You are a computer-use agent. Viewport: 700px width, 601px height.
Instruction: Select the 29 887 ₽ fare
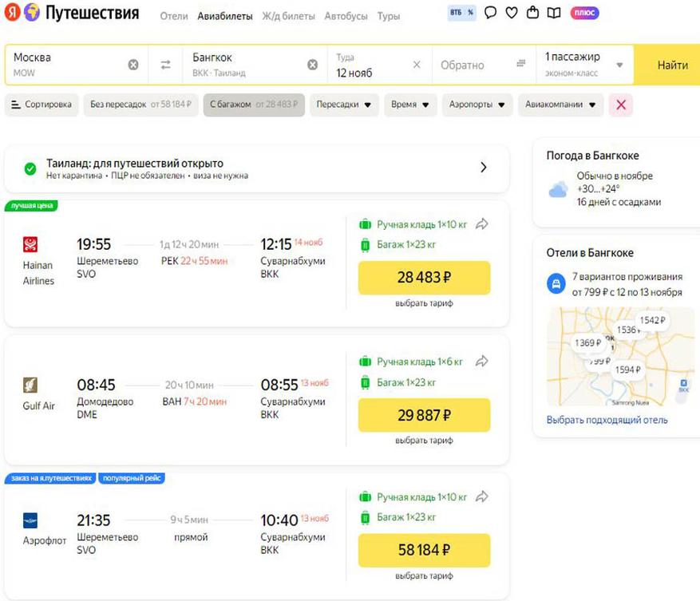click(424, 415)
